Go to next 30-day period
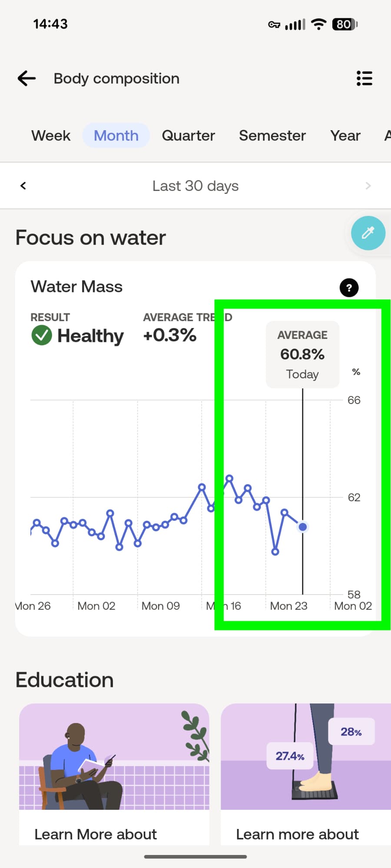 click(368, 186)
